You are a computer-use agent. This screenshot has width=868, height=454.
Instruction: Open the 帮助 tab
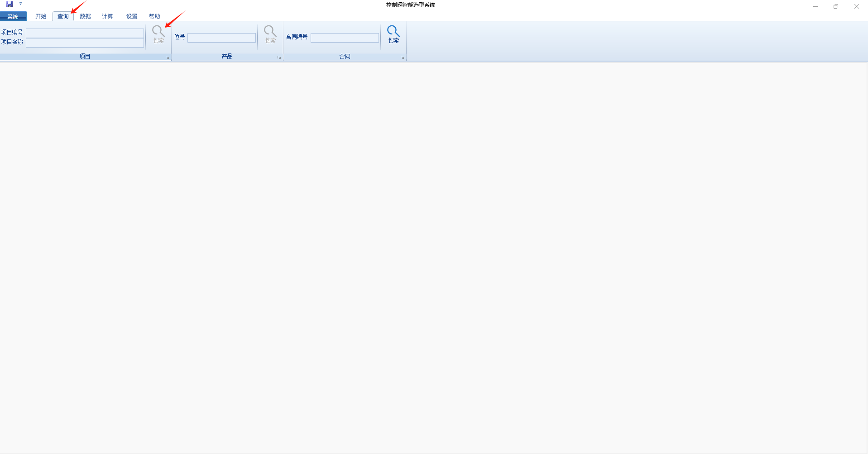point(154,16)
